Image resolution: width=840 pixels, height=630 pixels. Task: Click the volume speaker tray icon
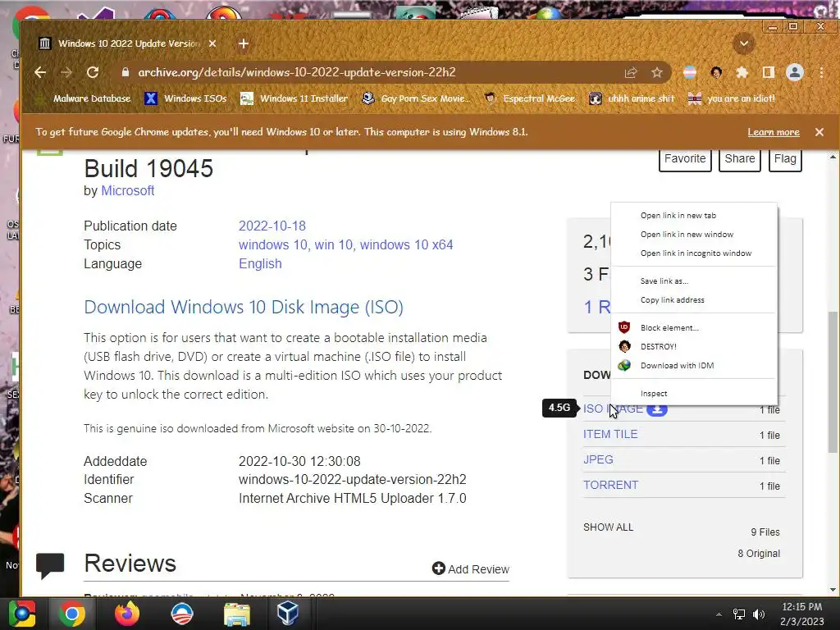pos(759,614)
